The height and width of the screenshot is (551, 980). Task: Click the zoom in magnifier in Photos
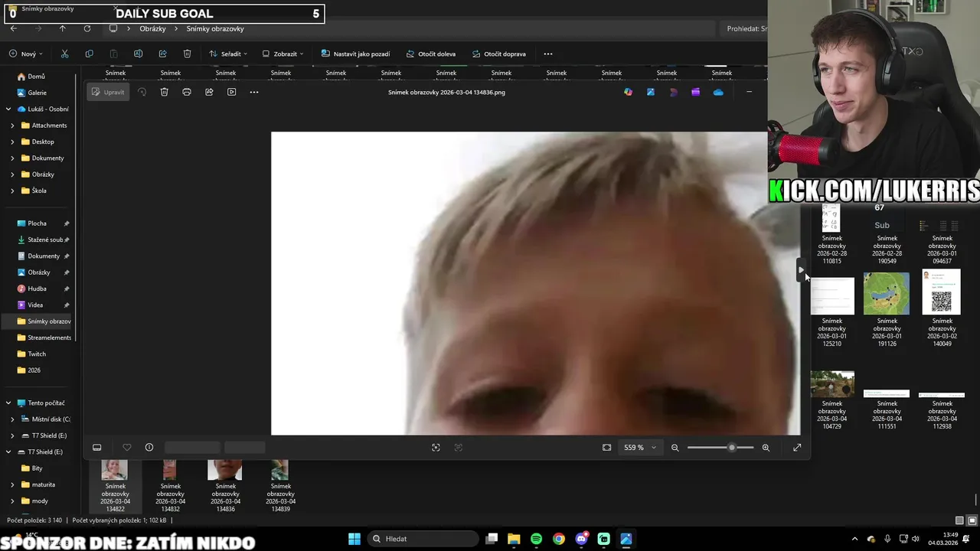pyautogui.click(x=766, y=448)
